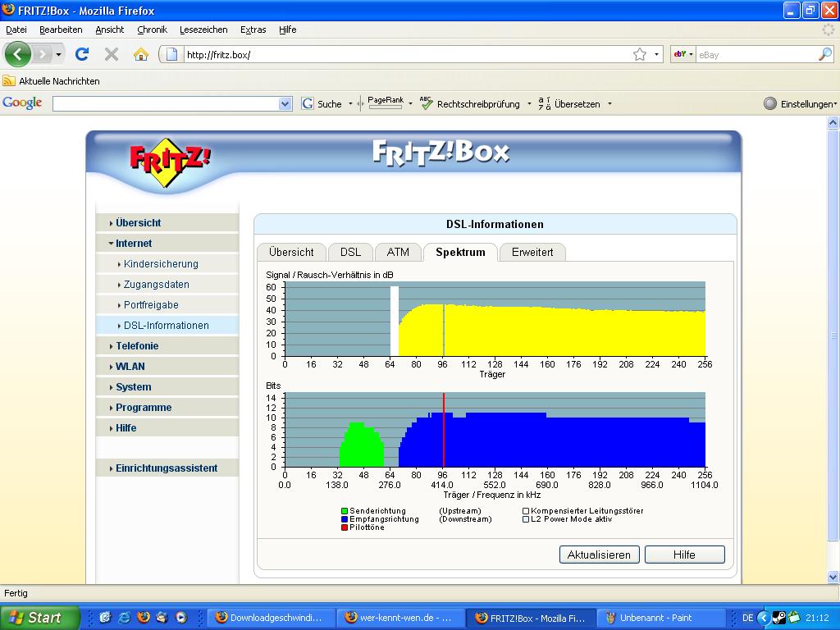
Task: Click the page scrollbar down arrow
Action: 833,577
